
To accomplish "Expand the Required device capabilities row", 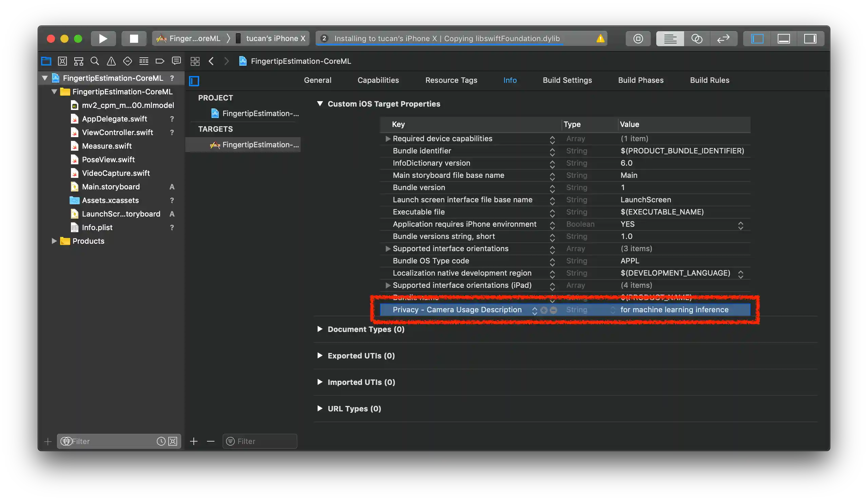I will click(388, 139).
